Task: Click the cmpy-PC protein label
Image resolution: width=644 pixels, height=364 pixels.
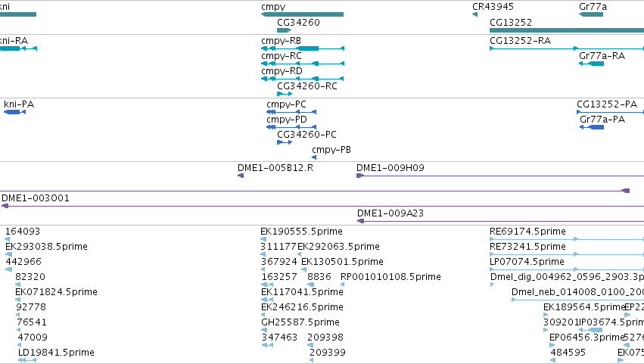Action: pos(286,104)
